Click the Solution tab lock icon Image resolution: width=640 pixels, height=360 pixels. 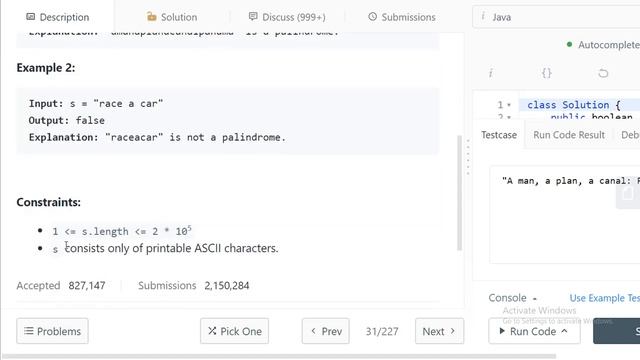coord(151,17)
